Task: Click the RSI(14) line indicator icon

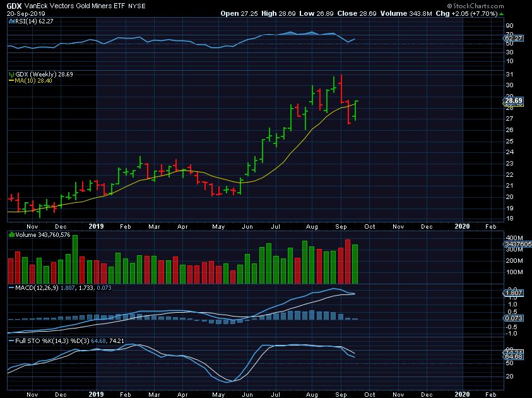Action: click(11, 21)
